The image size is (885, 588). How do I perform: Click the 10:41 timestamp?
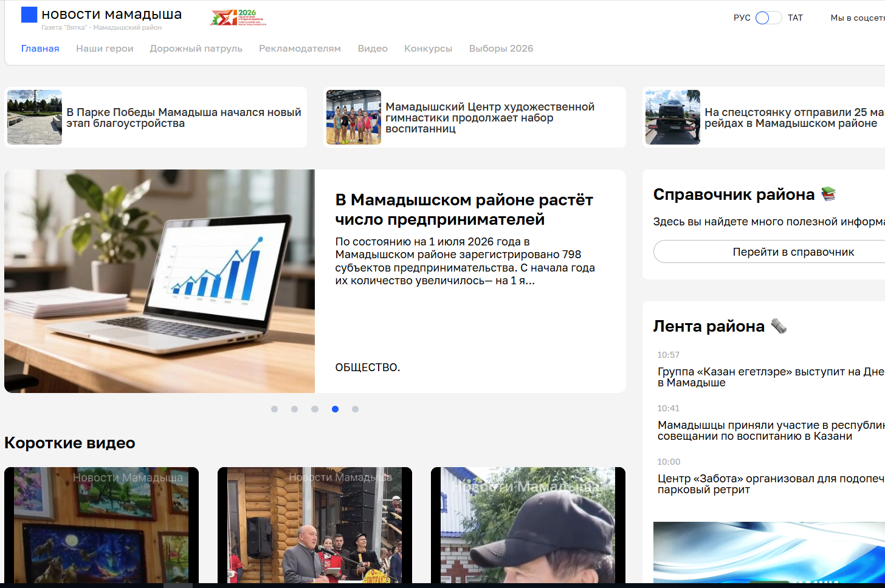click(668, 408)
